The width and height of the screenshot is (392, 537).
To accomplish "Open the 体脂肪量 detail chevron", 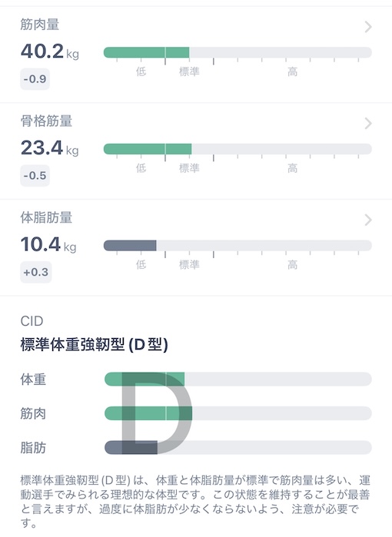I will (368, 220).
